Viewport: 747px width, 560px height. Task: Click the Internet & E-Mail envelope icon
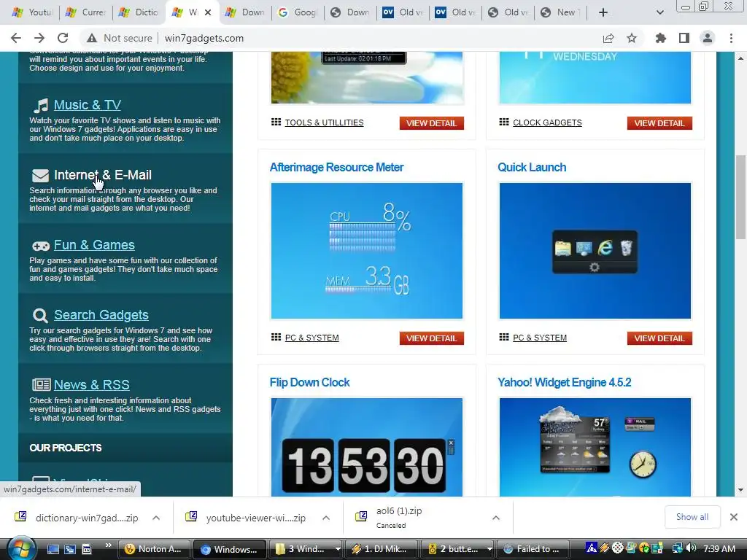coord(41,176)
